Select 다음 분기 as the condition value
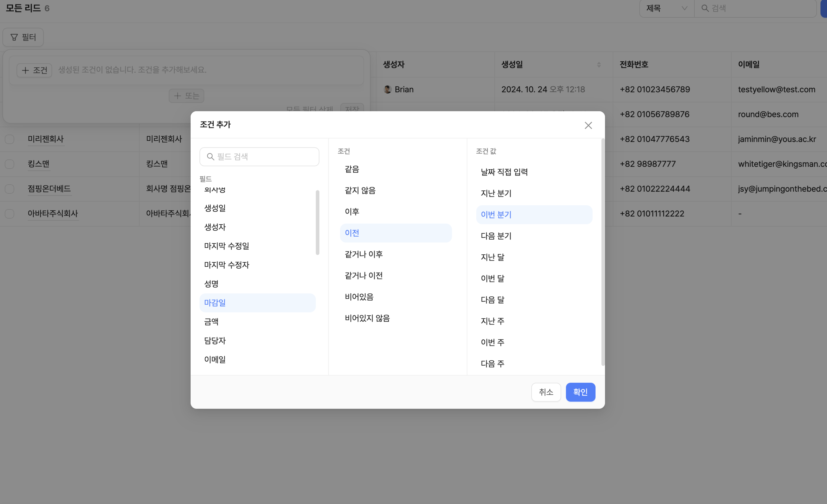Viewport: 827px width, 504px height. coord(496,236)
